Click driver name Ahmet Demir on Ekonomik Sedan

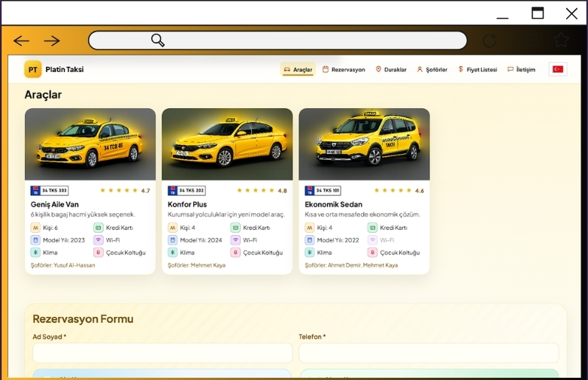[x=344, y=265]
